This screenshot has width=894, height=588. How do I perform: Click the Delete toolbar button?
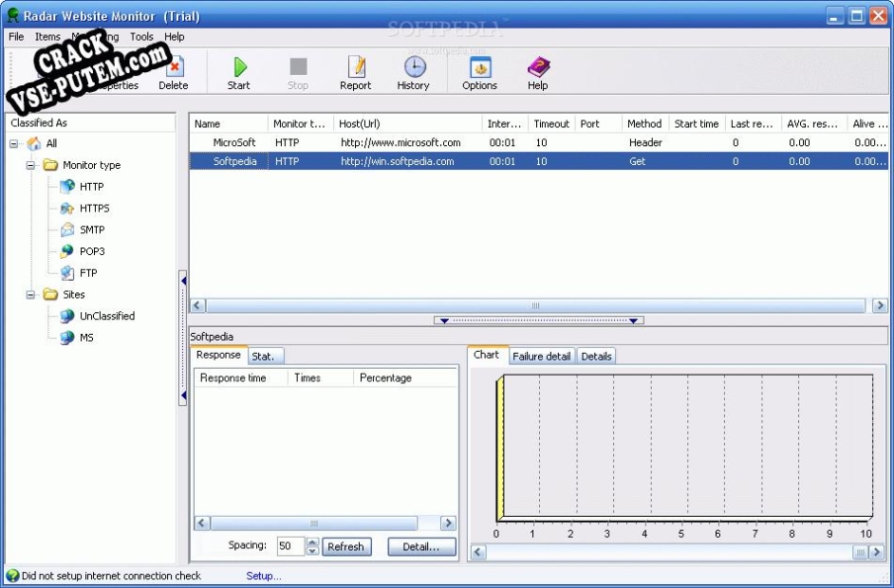pyautogui.click(x=173, y=73)
